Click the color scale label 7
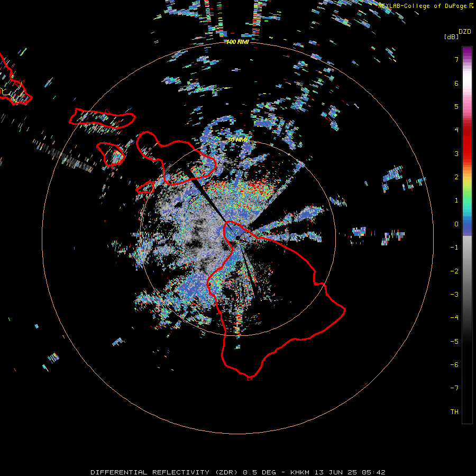Screen dimensions: 476x476 (x=456, y=59)
